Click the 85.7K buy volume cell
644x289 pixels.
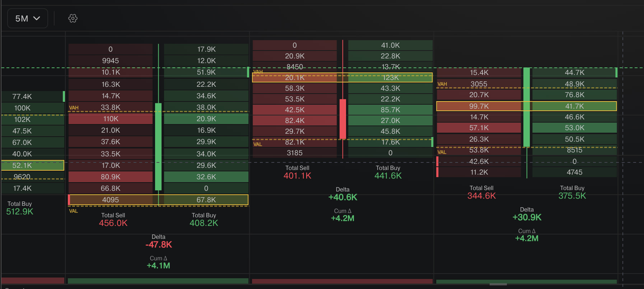(x=390, y=110)
